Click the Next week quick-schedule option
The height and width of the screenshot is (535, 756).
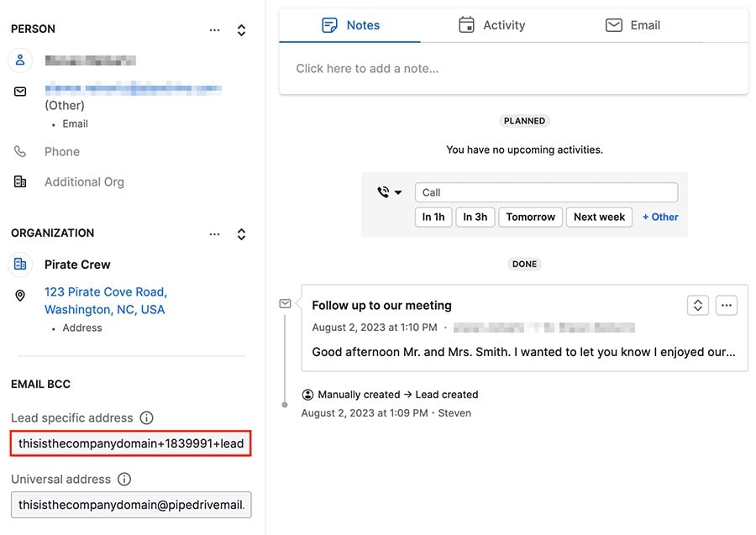(x=598, y=217)
